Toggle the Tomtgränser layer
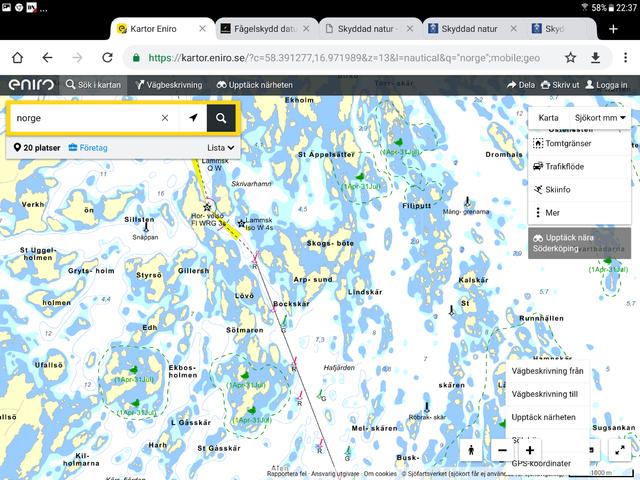This screenshot has height=480, width=640. coord(580,143)
